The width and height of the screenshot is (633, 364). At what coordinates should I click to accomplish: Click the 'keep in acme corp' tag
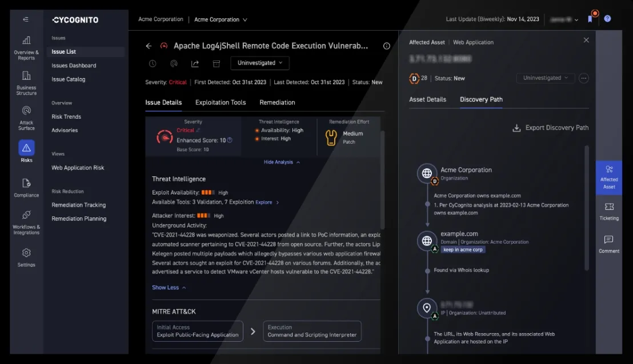463,249
